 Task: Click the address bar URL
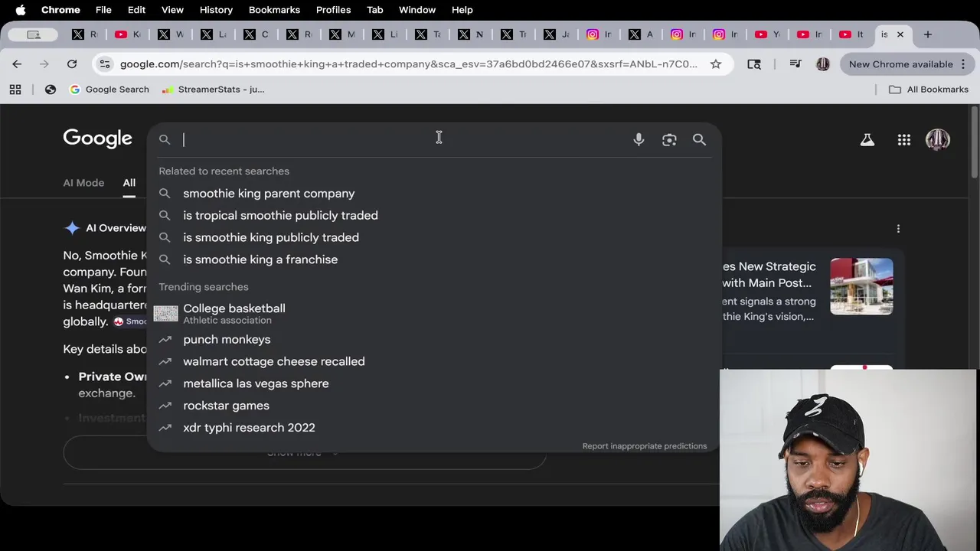tap(409, 64)
